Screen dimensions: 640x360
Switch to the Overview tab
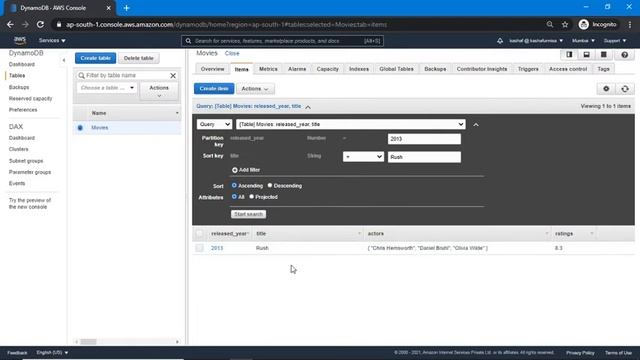(212, 69)
